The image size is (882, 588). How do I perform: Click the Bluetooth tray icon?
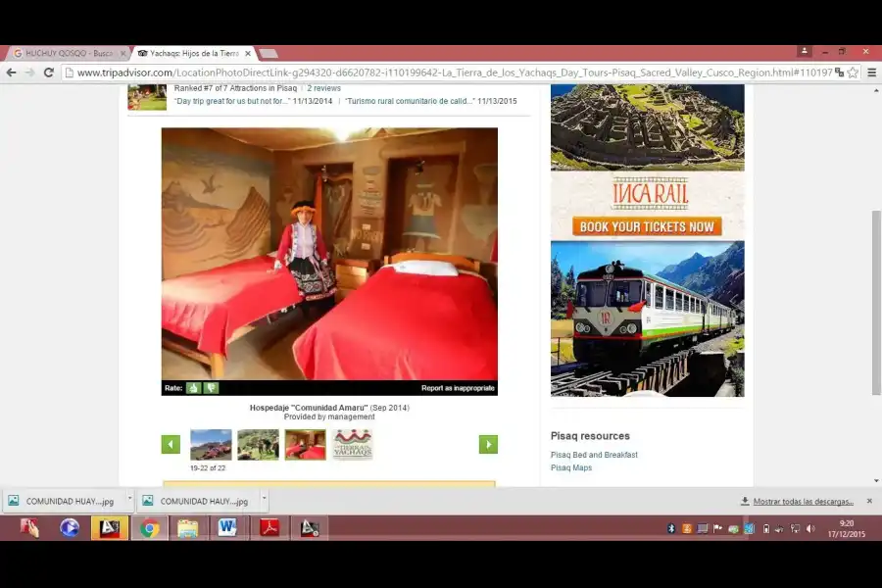(671, 528)
